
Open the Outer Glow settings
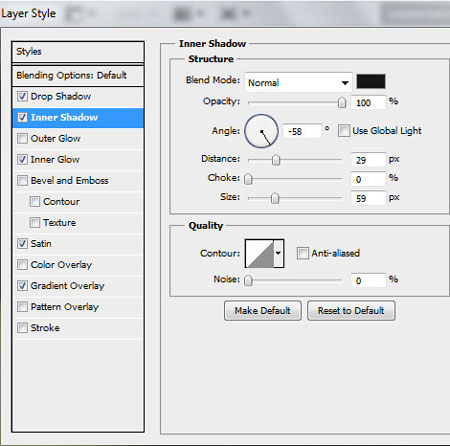click(55, 139)
